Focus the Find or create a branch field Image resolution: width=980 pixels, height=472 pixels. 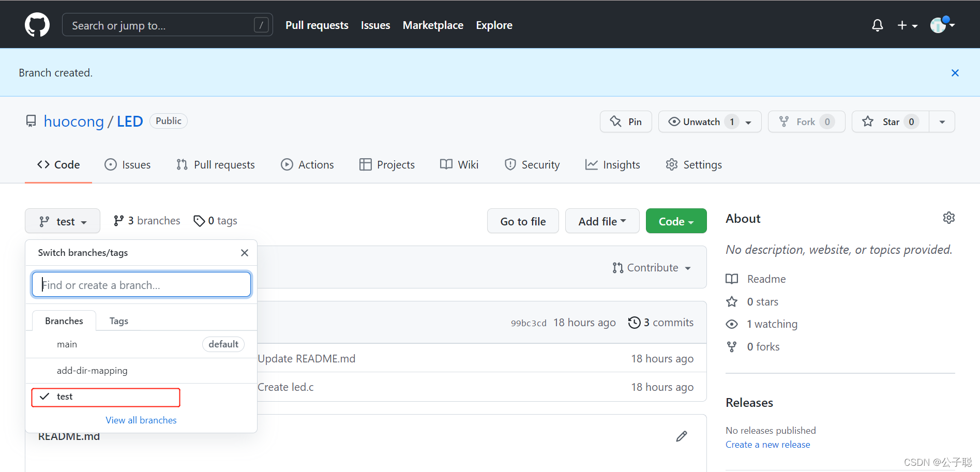(x=142, y=284)
